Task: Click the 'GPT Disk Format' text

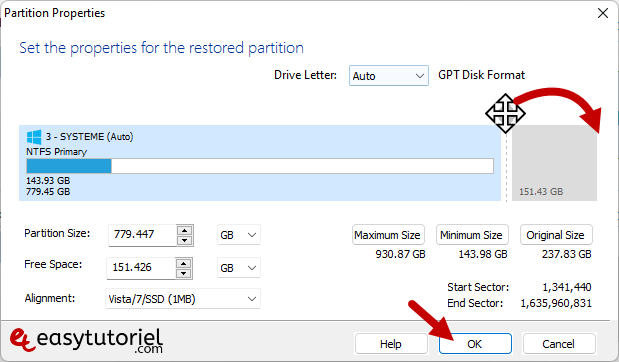Action: point(482,75)
